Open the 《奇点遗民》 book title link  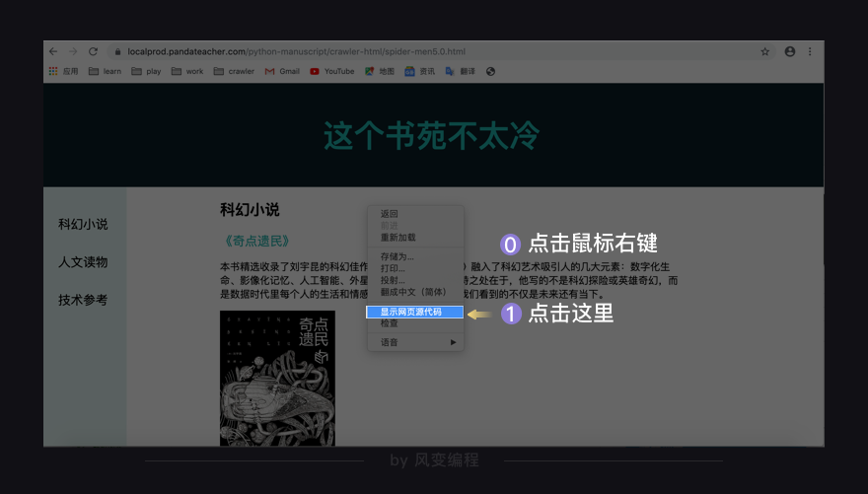pyautogui.click(x=256, y=242)
